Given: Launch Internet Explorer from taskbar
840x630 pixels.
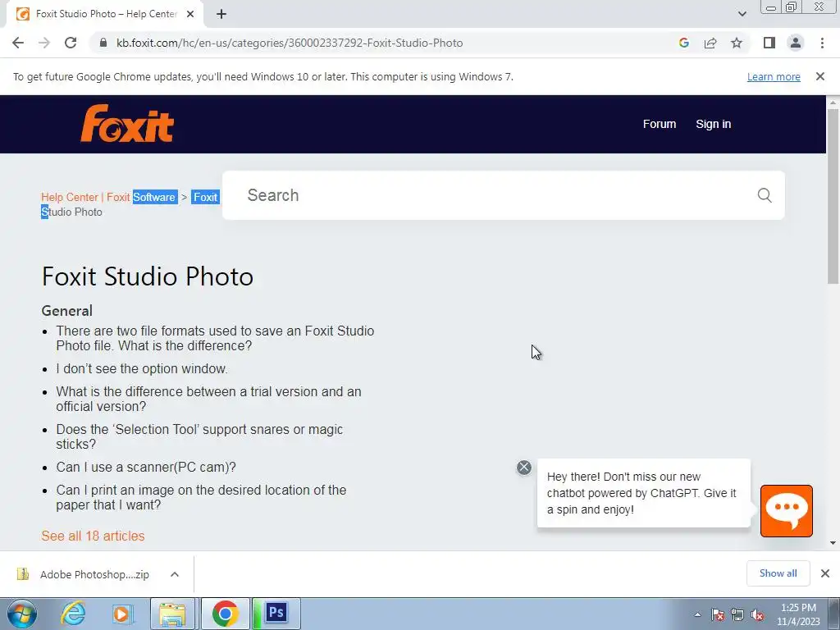Looking at the screenshot, I should click(x=73, y=614).
